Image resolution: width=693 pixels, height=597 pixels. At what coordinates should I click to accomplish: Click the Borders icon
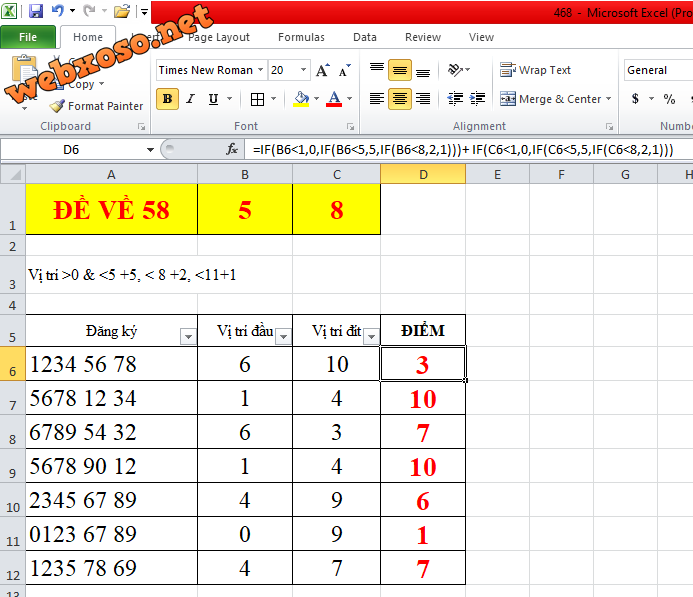(257, 99)
